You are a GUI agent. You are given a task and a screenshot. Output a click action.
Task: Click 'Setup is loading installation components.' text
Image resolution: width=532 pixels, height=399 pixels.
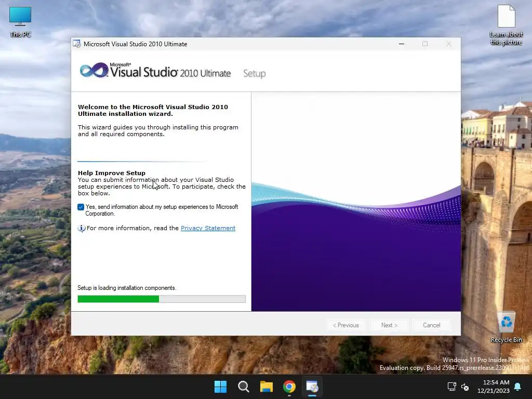tap(127, 288)
